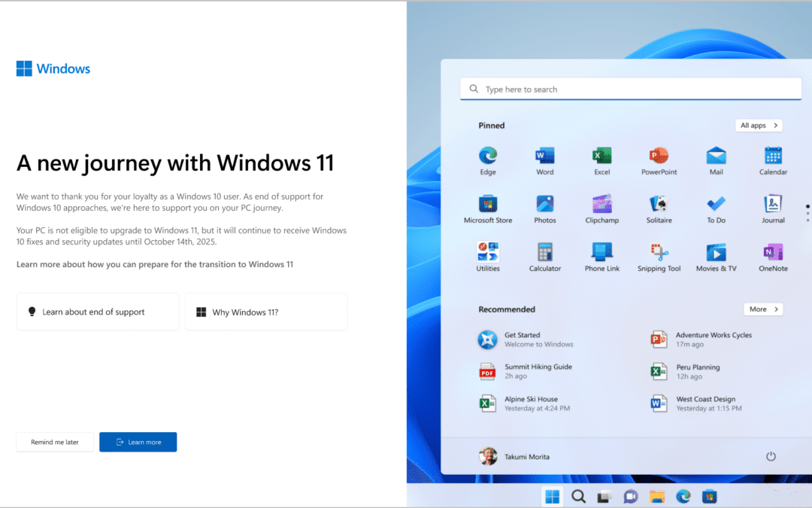
Task: Open the Photos app
Action: point(545,209)
